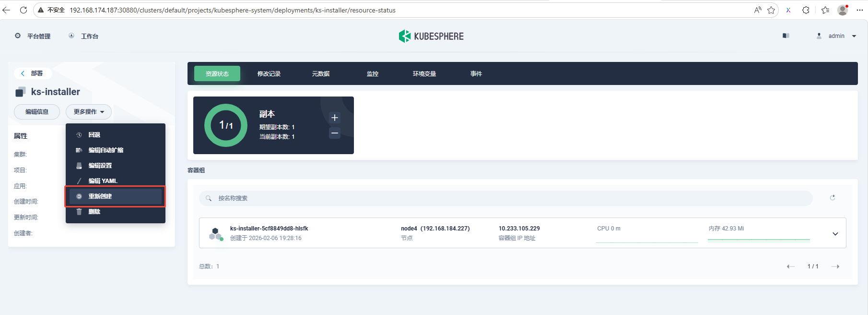Reload the page with browser refresh icon
This screenshot has height=315, width=868.
coord(23,10)
